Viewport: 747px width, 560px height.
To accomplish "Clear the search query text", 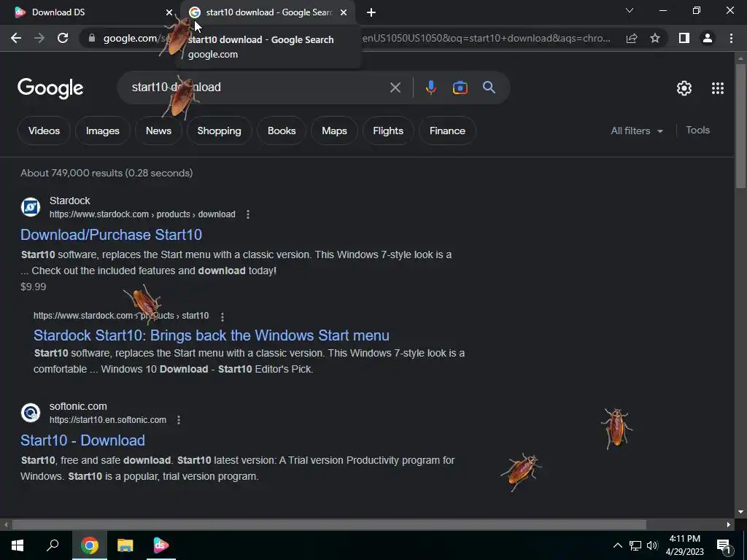I will [x=395, y=87].
